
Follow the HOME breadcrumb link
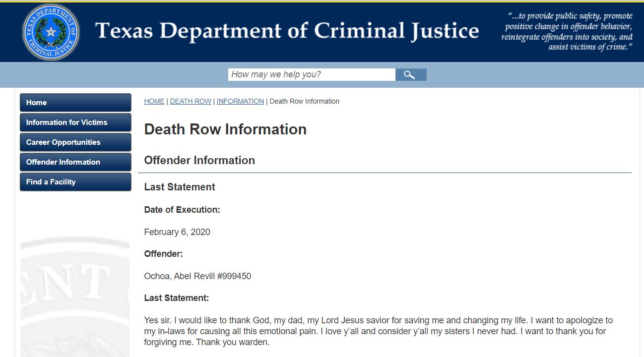154,101
